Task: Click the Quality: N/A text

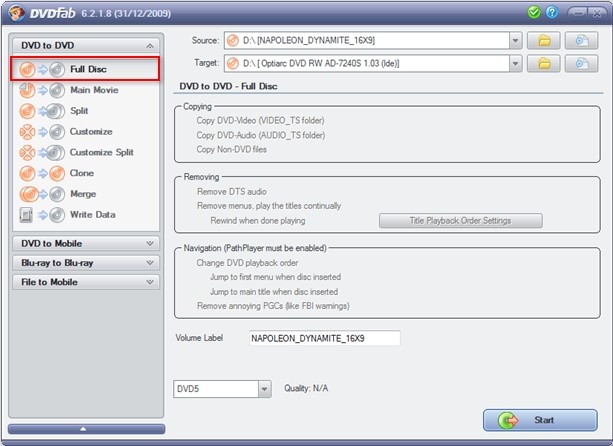Action: 306,389
